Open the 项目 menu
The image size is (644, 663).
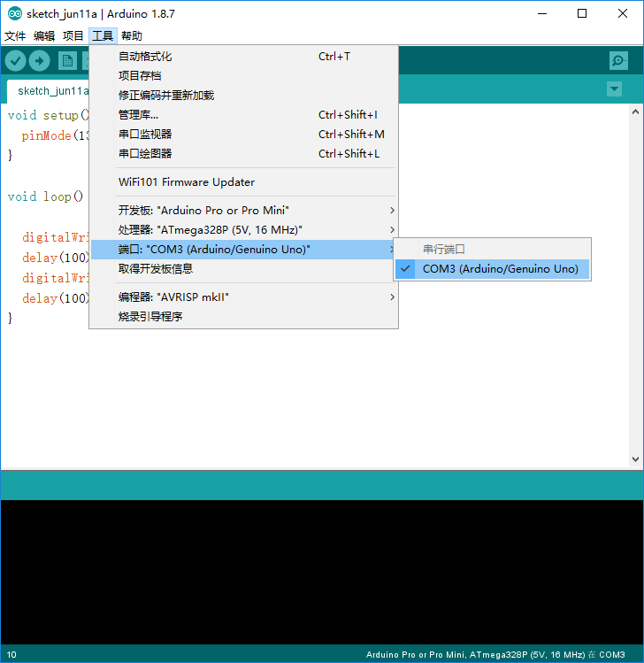coord(73,36)
